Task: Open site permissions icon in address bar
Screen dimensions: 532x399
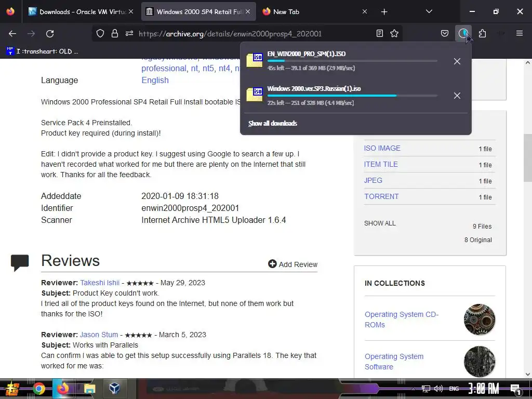Action: 129,33
